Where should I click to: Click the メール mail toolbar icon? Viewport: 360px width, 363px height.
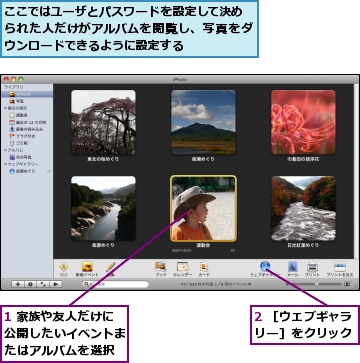point(293,266)
